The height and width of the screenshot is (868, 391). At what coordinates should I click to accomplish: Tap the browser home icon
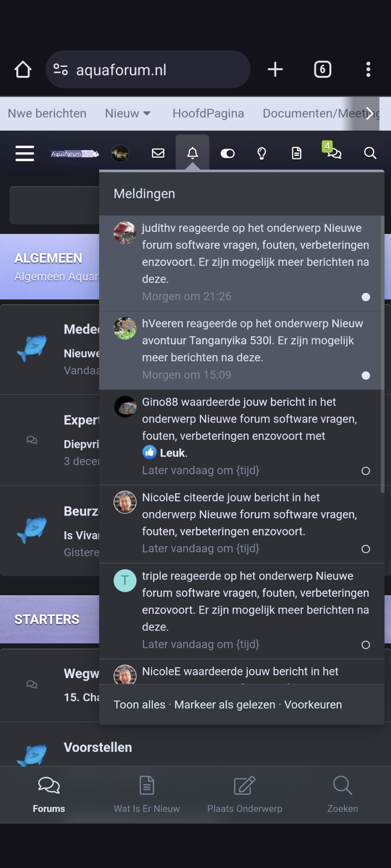pyautogui.click(x=23, y=70)
